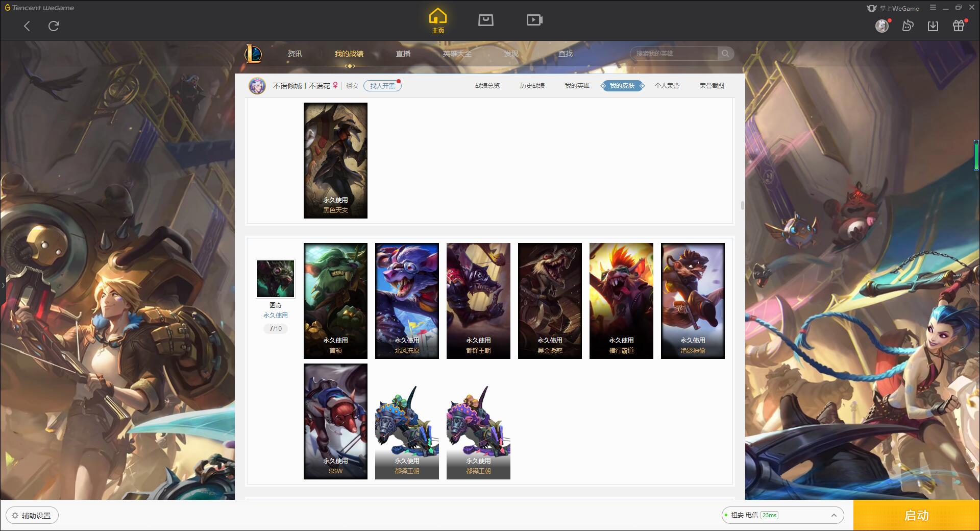Viewport: 980px width, 531px height.
Task: Click the 7/10 skin count badge
Action: coord(276,329)
